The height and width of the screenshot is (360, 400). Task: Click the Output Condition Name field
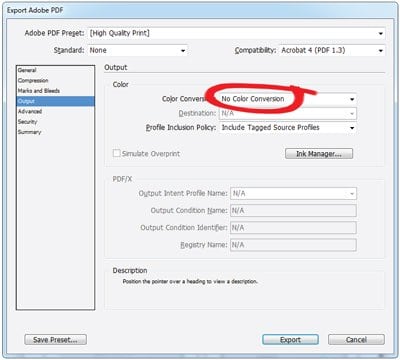tap(293, 211)
